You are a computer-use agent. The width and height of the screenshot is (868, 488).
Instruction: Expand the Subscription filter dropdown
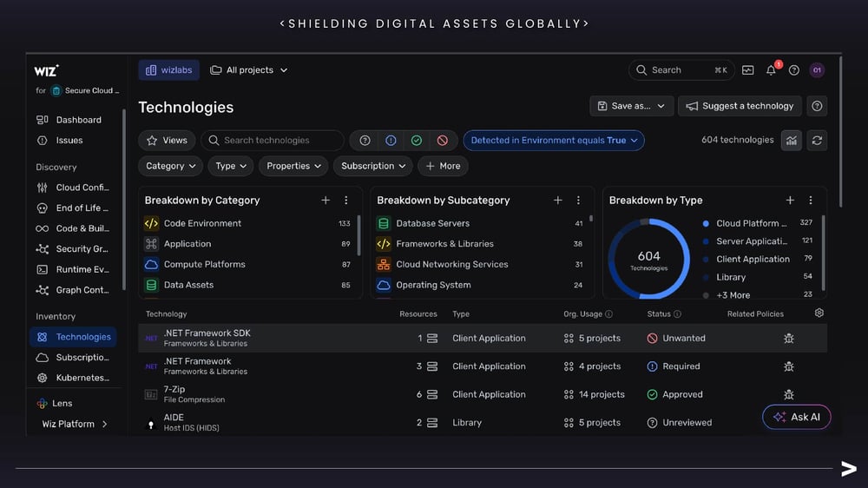(373, 166)
